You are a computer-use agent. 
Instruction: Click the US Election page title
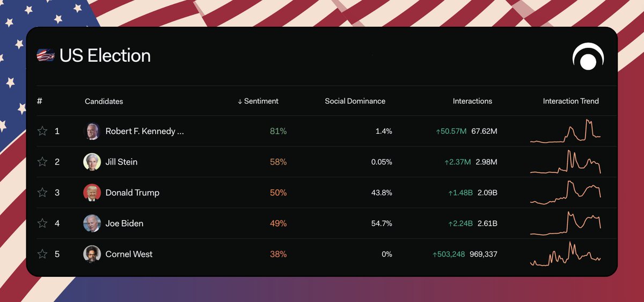pos(105,55)
